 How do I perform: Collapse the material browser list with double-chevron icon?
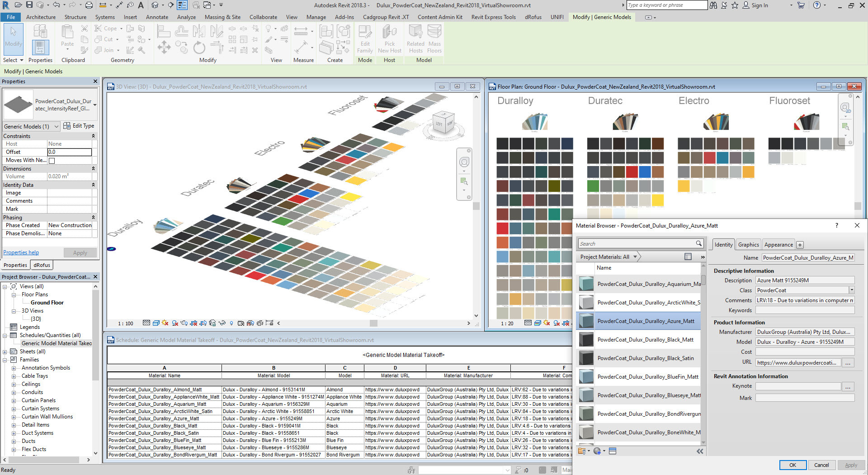tap(700, 451)
